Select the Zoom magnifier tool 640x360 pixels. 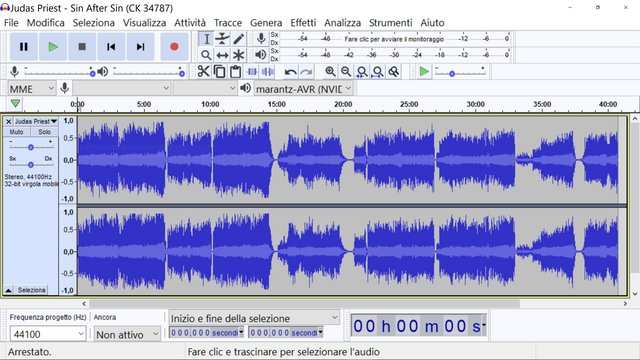coord(207,55)
